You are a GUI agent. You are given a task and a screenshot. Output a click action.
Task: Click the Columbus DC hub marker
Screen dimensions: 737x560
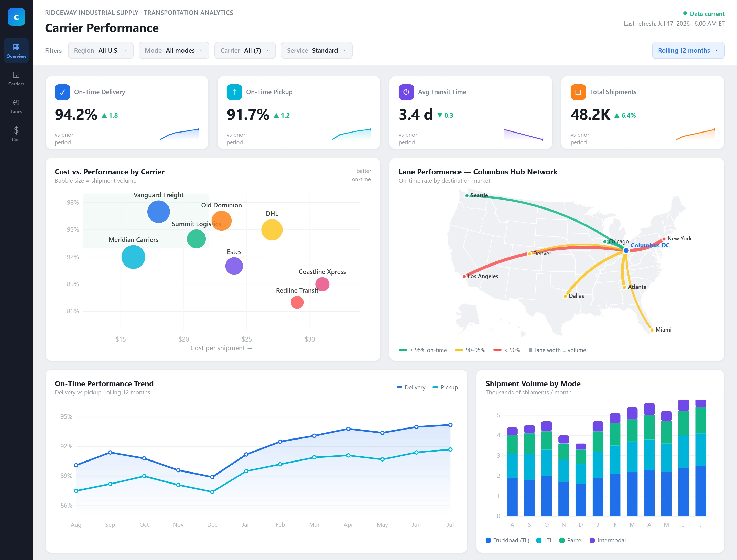(626, 251)
